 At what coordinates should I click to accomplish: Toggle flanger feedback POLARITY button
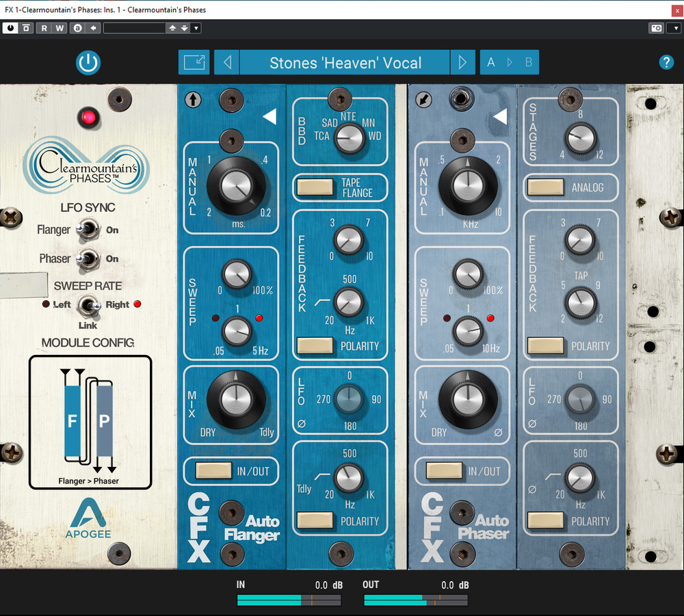point(315,346)
